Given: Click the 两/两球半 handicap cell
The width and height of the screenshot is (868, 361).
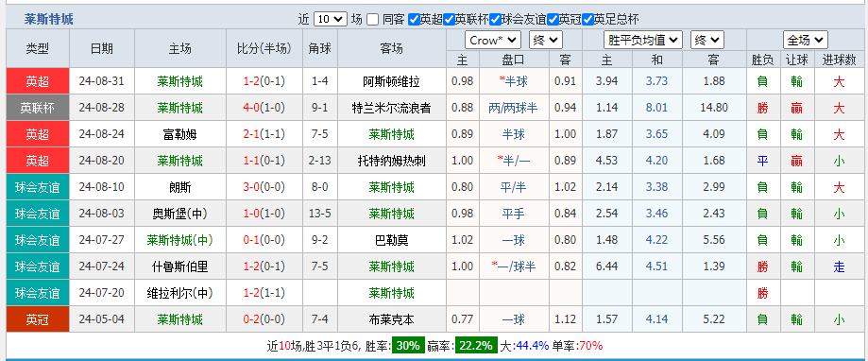Looking at the screenshot, I should click(x=513, y=108).
